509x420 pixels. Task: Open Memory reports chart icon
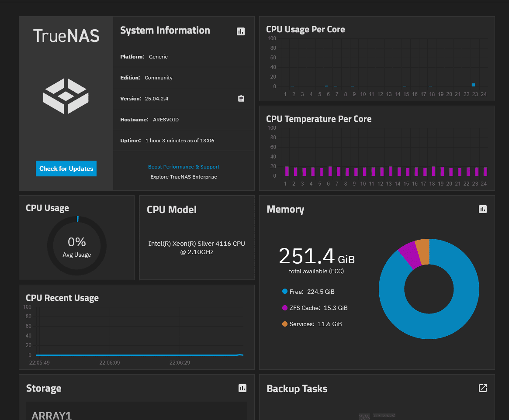pos(483,209)
